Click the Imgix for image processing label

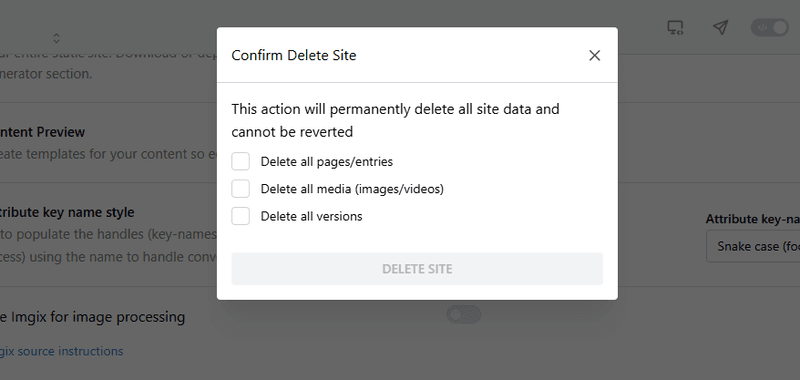pos(92,317)
